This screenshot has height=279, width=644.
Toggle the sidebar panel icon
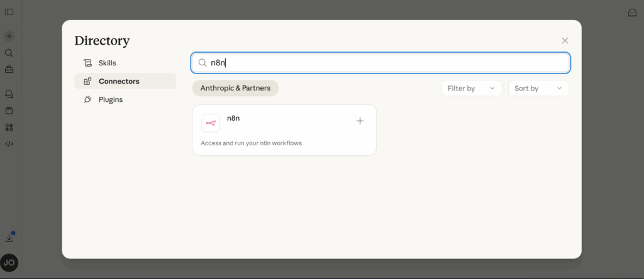9,12
